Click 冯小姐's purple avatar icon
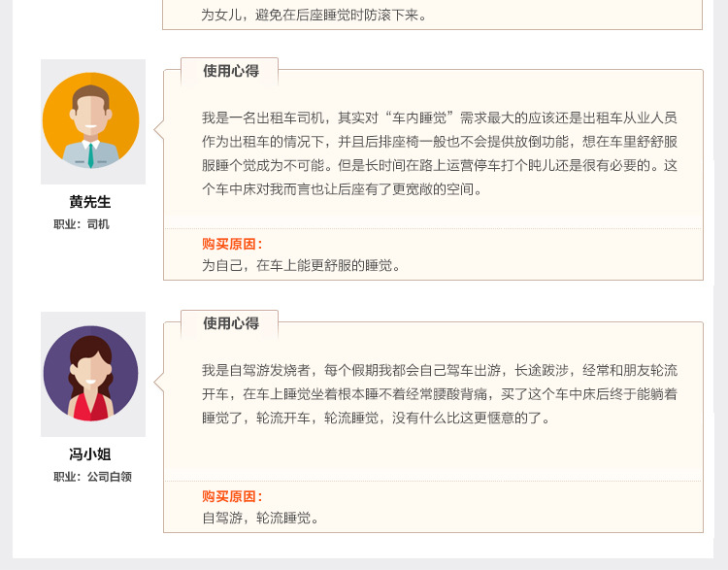Screen dimensions: 728x570 tap(91, 373)
